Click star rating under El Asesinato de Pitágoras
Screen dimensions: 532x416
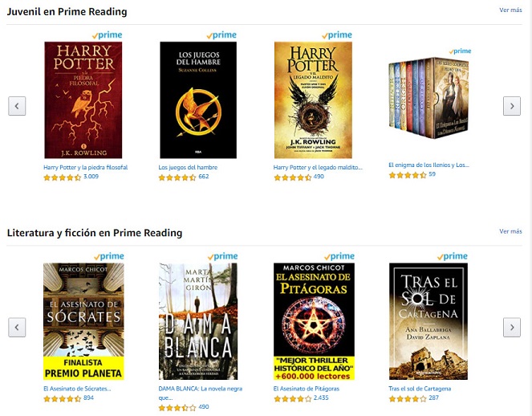pyautogui.click(x=292, y=398)
